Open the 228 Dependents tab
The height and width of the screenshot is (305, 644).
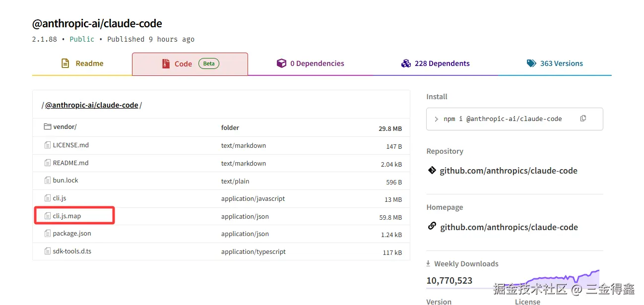(x=435, y=63)
